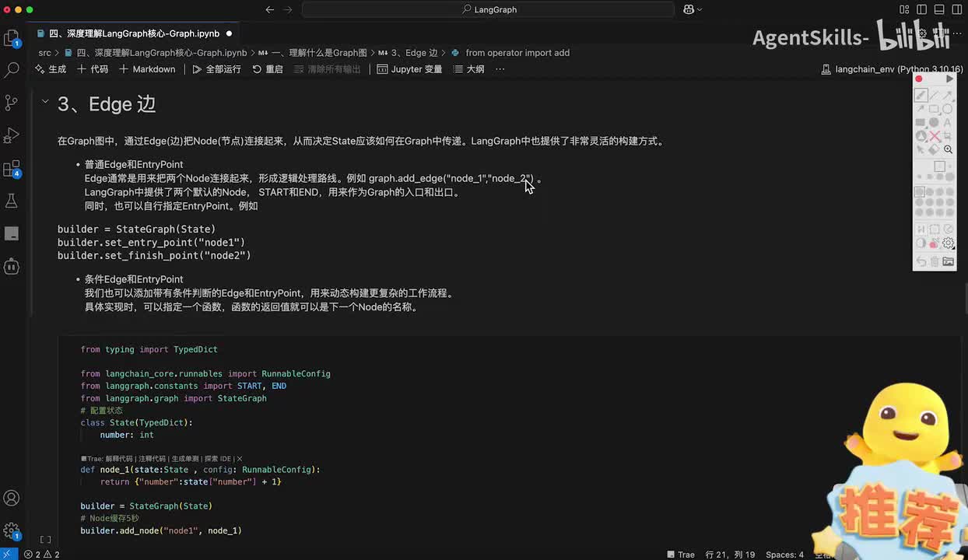Open the Run and Debug view

point(12,135)
